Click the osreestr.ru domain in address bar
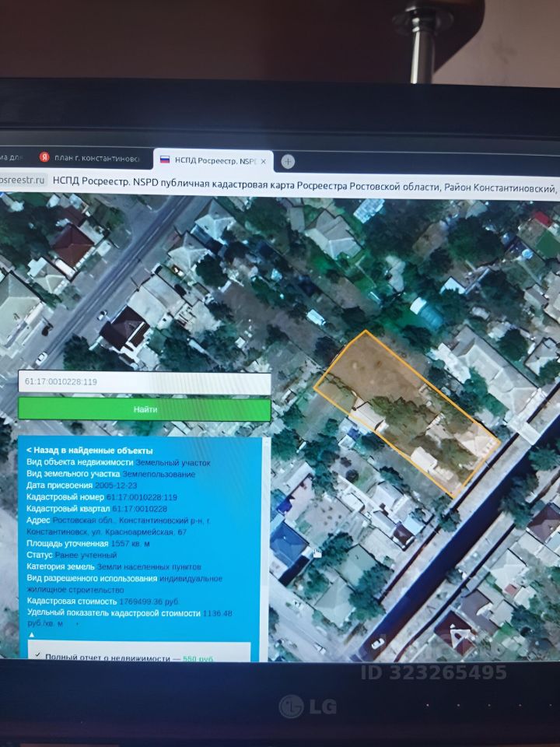The height and width of the screenshot is (747, 560). tap(22, 180)
